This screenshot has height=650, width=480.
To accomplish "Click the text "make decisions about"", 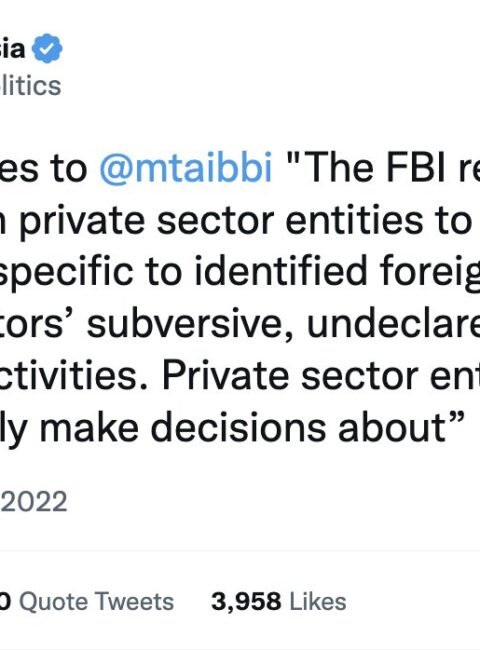I will [242, 428].
